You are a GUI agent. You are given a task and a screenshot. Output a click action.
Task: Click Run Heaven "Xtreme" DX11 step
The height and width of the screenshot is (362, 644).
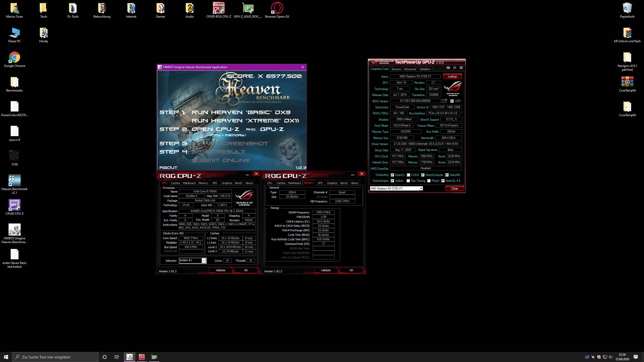click(x=245, y=121)
